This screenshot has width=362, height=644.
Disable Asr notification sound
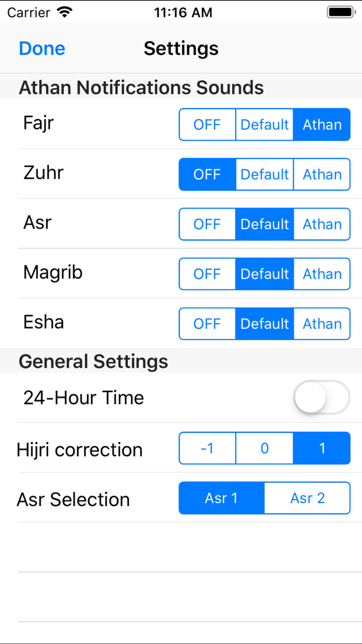coord(207,224)
